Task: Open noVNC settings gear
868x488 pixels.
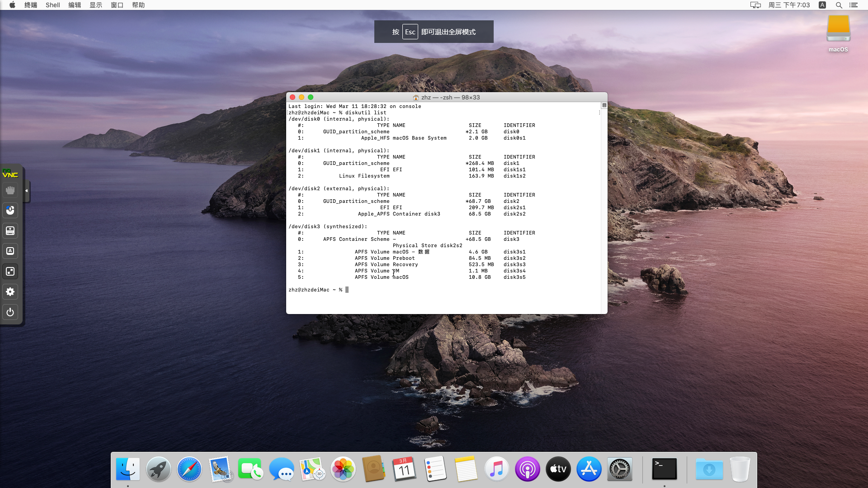Action: pyautogui.click(x=10, y=292)
